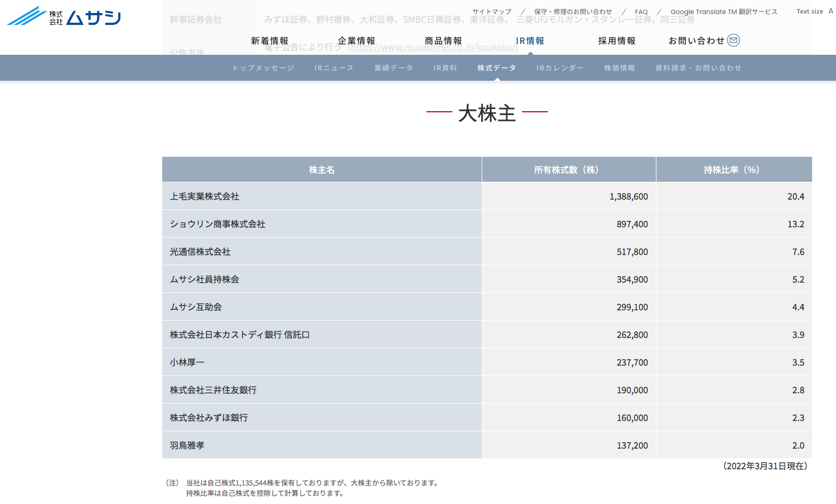Click the ownership ratio 4.4
Screen dimensions: 836x504
tap(798, 307)
